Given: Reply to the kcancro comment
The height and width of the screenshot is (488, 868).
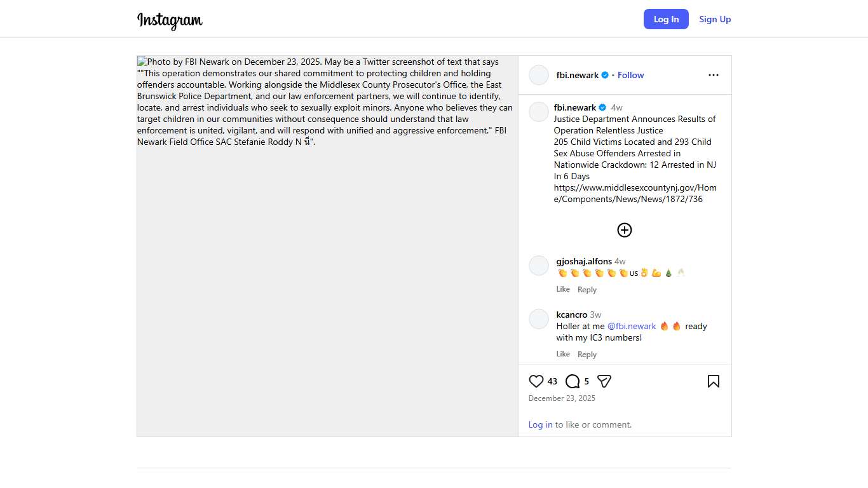Looking at the screenshot, I should [587, 355].
